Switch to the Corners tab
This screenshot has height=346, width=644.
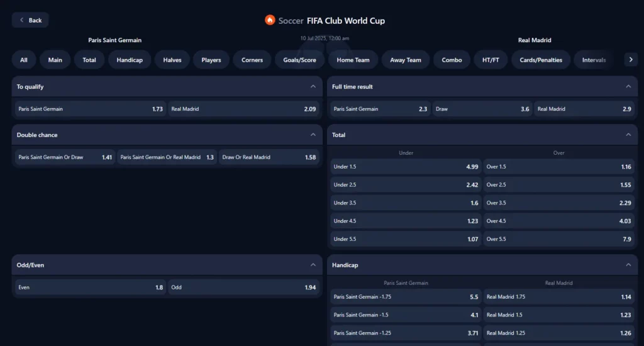tap(252, 60)
